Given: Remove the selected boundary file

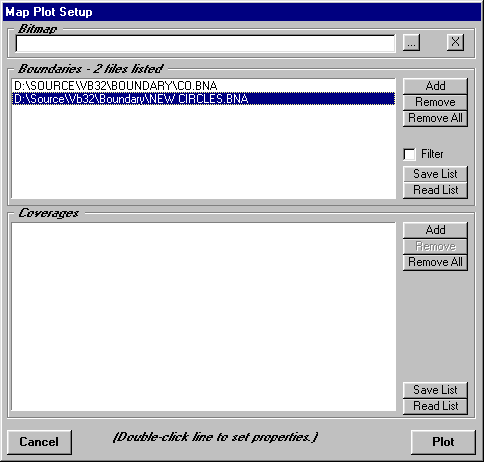Looking at the screenshot, I should pyautogui.click(x=435, y=102).
